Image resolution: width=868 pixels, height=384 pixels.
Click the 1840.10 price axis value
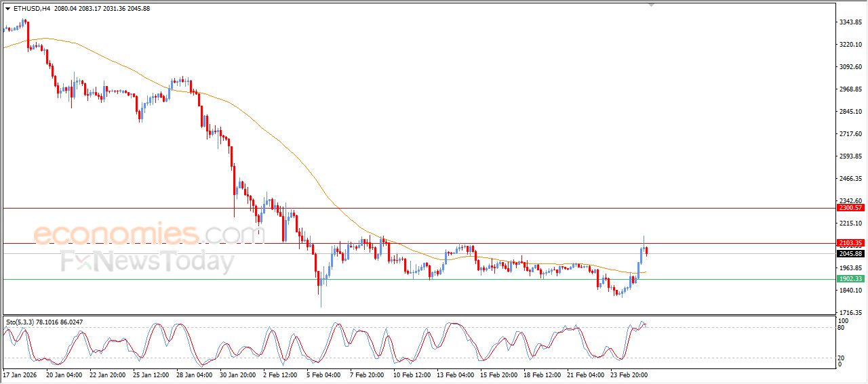(x=850, y=291)
